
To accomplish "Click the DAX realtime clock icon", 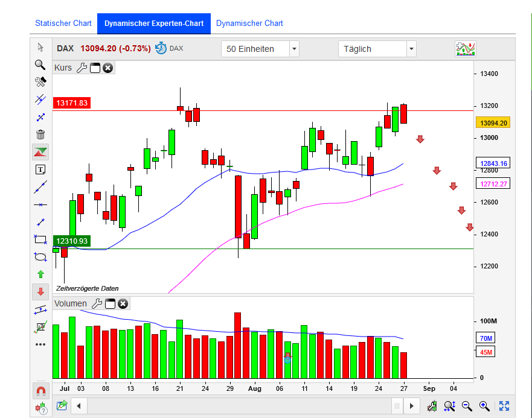I will pos(161,48).
